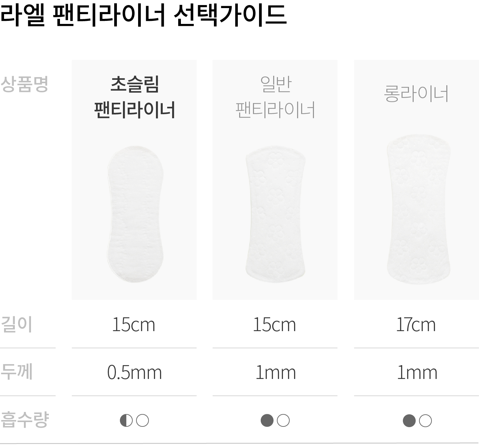Select the 초슬림 팬티라이너 heading
This screenshot has height=448, width=479.
(x=134, y=97)
